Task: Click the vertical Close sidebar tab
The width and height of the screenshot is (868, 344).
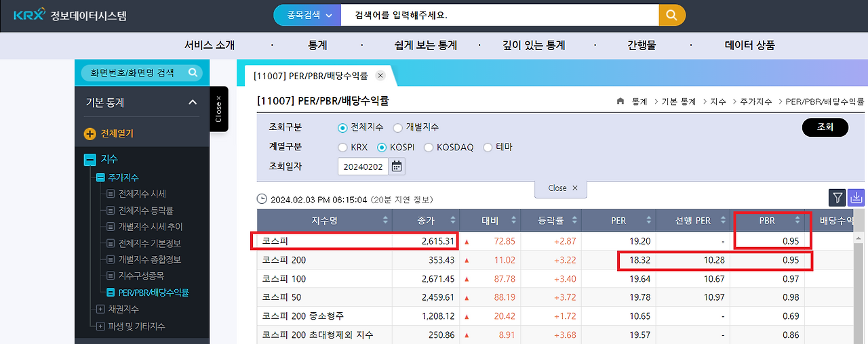Action: click(x=218, y=109)
